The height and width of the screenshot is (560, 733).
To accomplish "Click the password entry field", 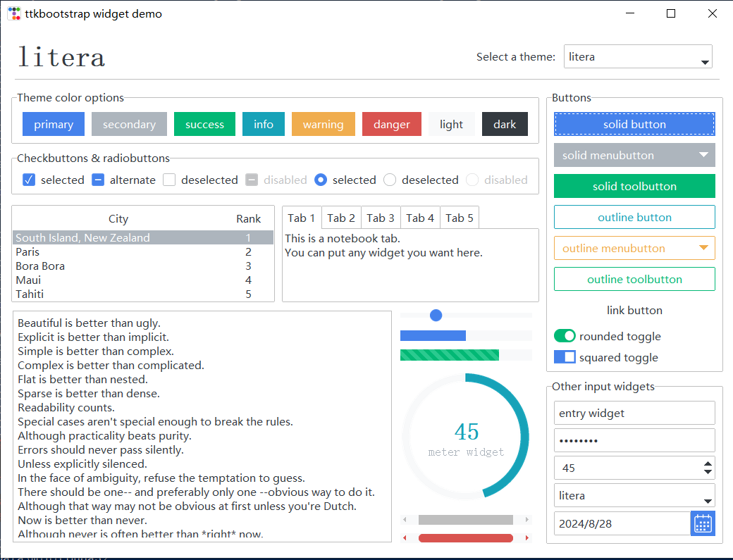I will coord(634,440).
